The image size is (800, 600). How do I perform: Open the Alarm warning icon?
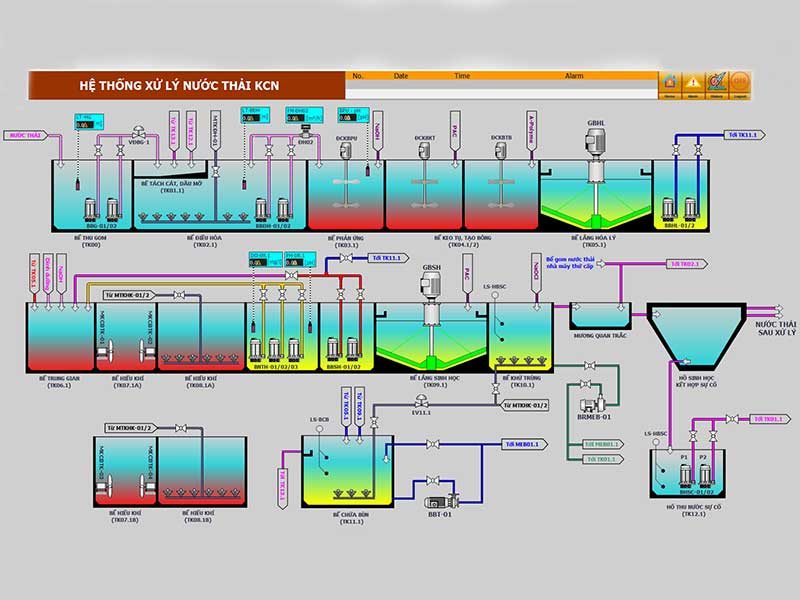(694, 83)
